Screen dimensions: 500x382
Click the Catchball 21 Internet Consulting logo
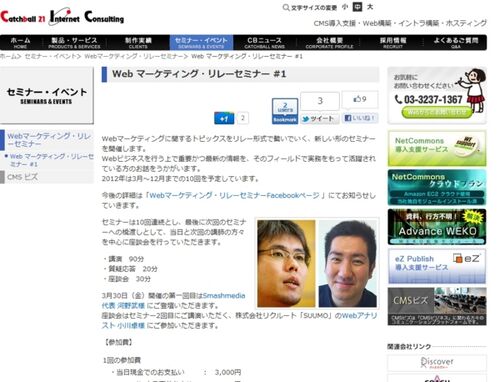[x=62, y=17]
